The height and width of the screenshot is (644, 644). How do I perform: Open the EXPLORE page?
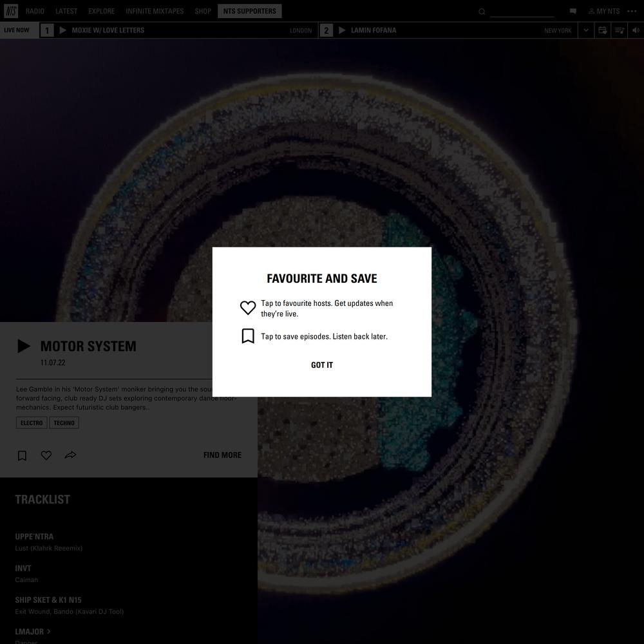pyautogui.click(x=102, y=11)
